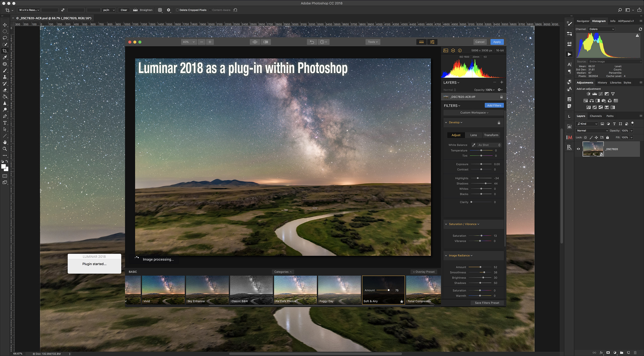Screen dimensions: 644x356
Task: Click the Add Filters button
Action: 494,106
